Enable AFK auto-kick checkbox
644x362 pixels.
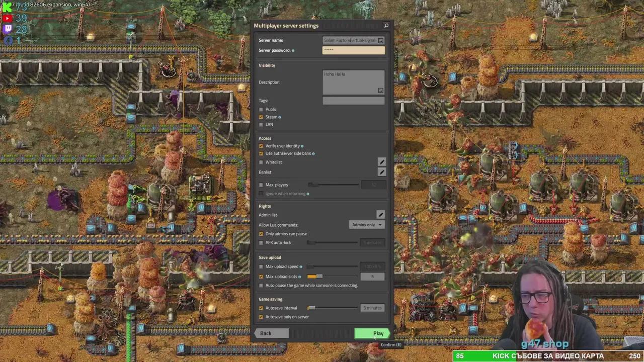coord(261,242)
